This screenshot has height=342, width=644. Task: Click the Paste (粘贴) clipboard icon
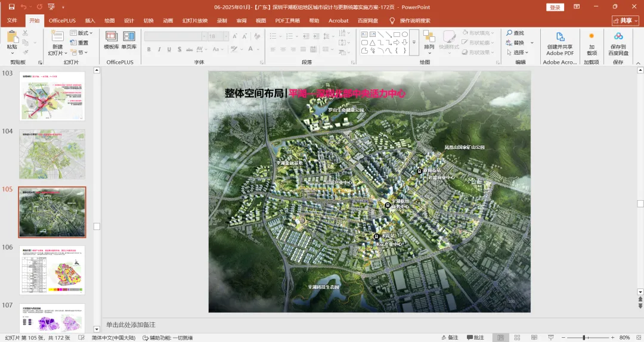tap(12, 37)
